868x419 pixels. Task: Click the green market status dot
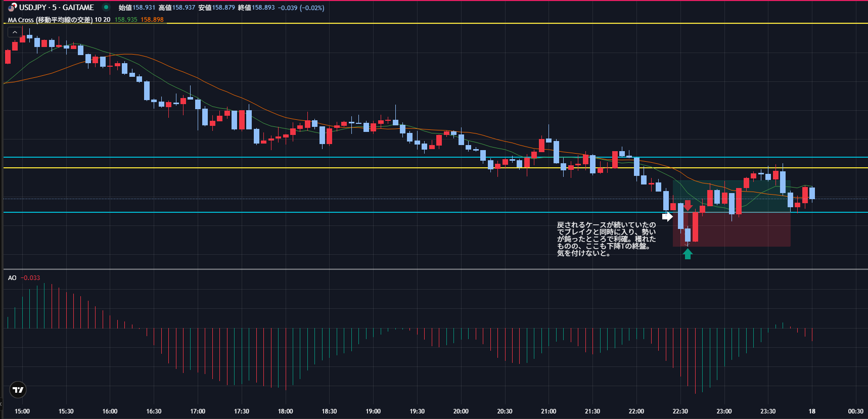coord(106,7)
